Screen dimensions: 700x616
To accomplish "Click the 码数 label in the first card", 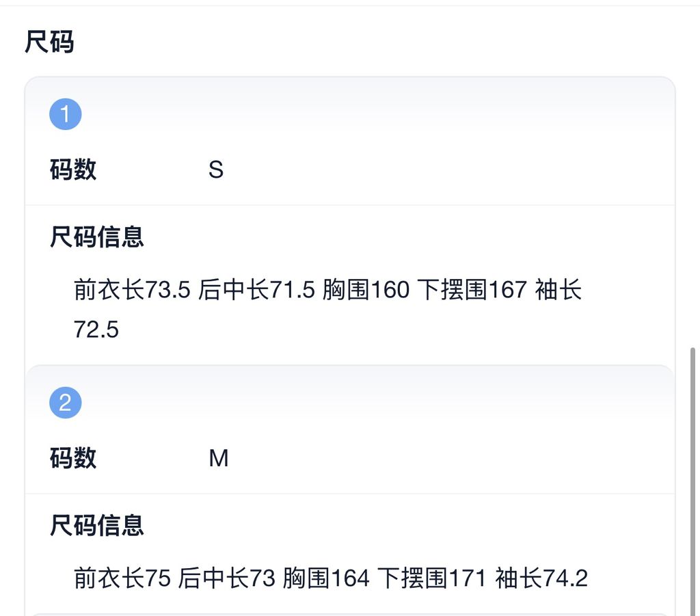I will pos(72,169).
